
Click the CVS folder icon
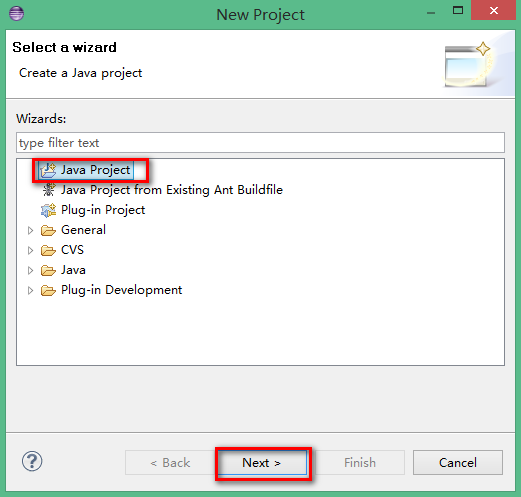(48, 250)
